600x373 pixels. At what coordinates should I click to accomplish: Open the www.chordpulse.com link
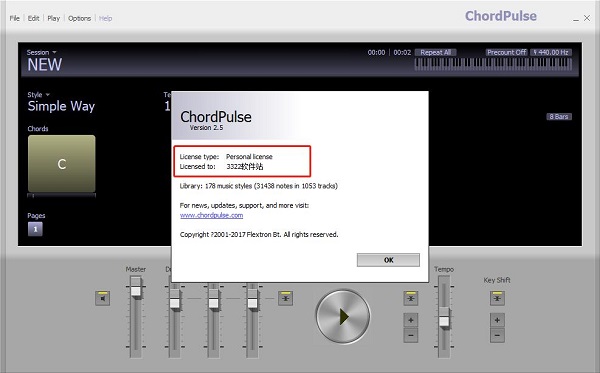[x=211, y=215]
